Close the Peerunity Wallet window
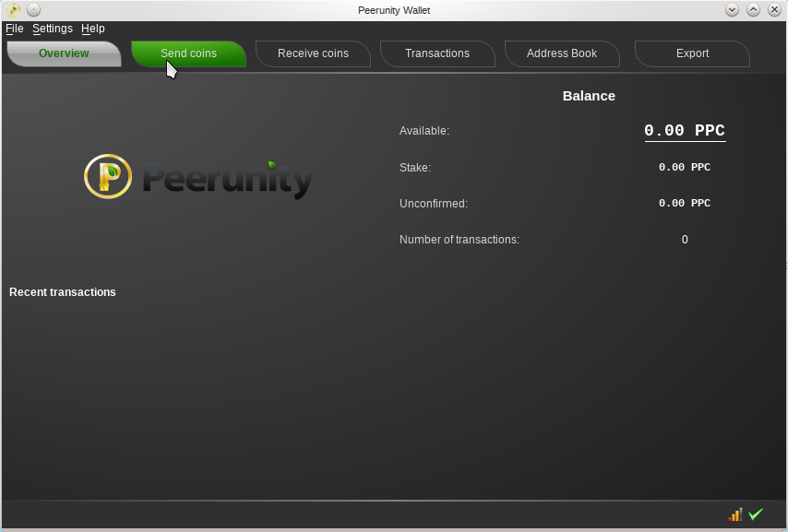788x532 pixels. click(x=774, y=9)
